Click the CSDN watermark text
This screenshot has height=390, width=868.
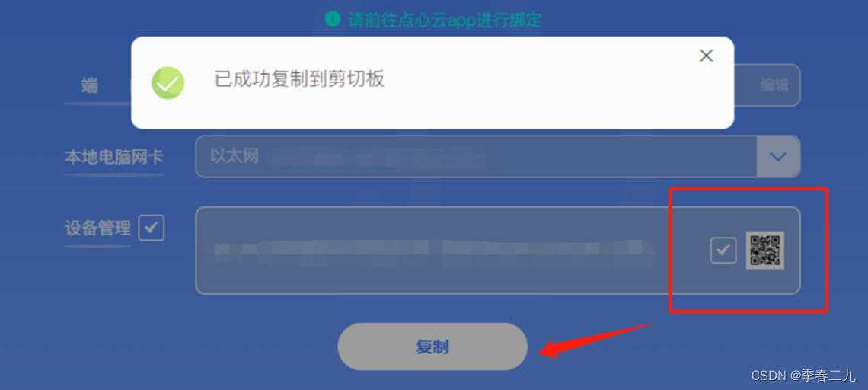803,375
